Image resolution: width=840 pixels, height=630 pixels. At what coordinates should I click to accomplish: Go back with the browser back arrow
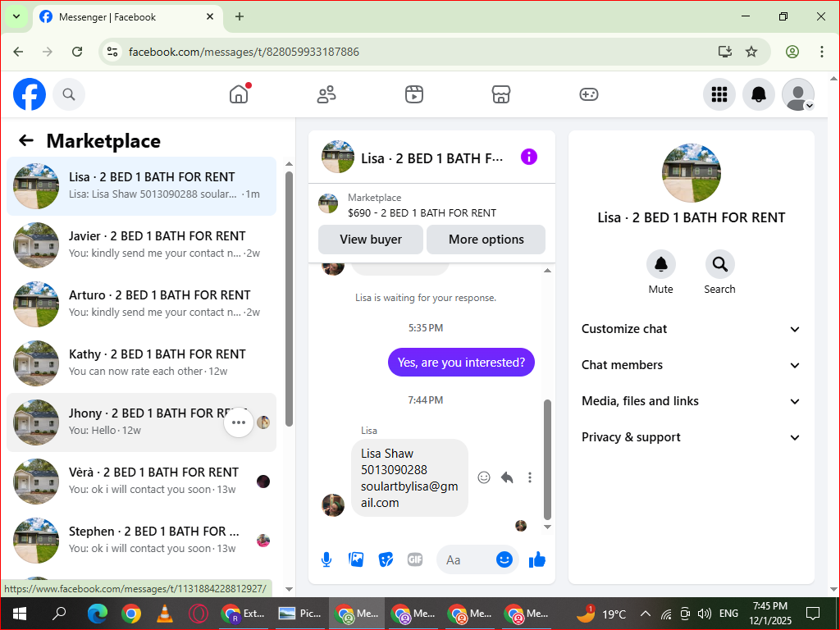[18, 52]
